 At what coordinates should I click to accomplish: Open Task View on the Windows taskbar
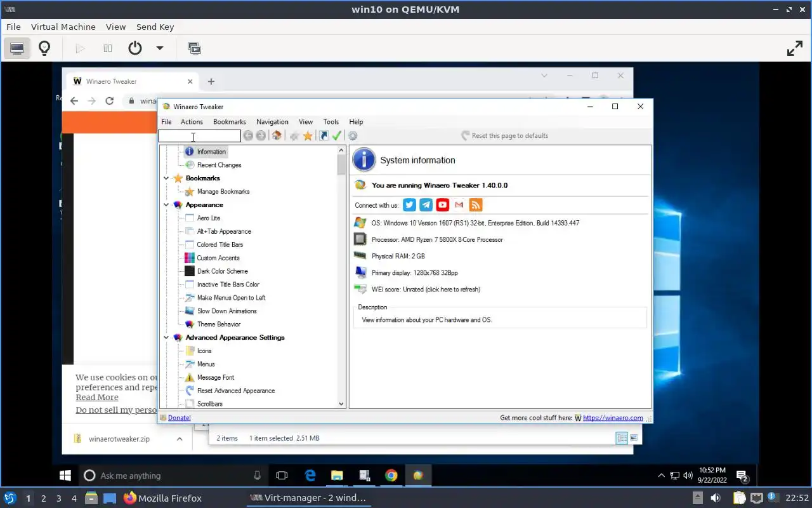(x=282, y=475)
